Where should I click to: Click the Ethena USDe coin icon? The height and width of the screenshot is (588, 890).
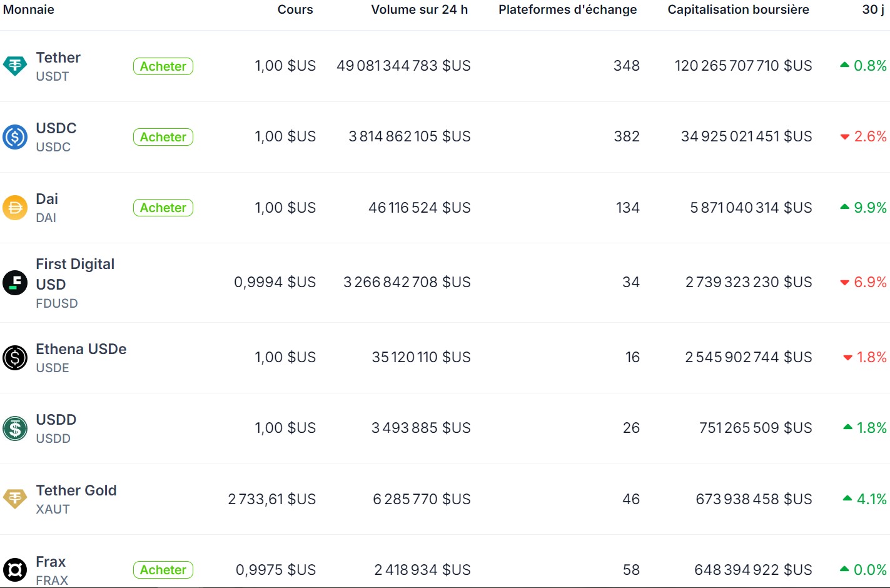[x=15, y=357]
